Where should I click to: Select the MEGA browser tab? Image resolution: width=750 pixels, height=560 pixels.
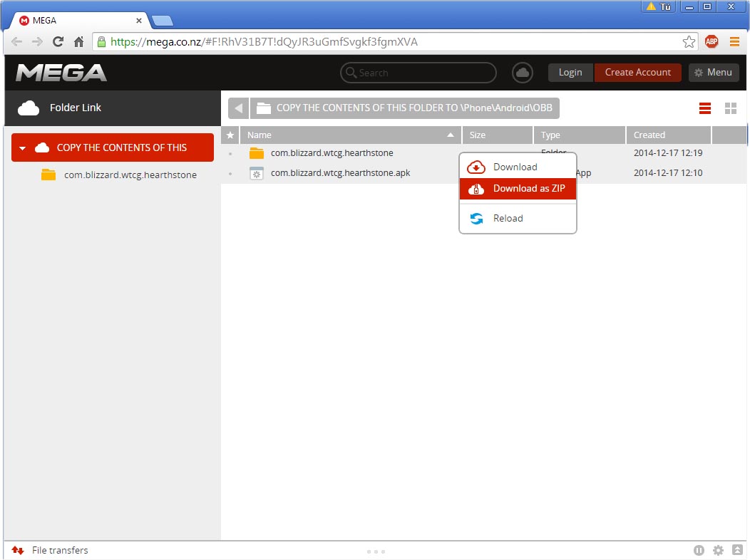[x=79, y=21]
